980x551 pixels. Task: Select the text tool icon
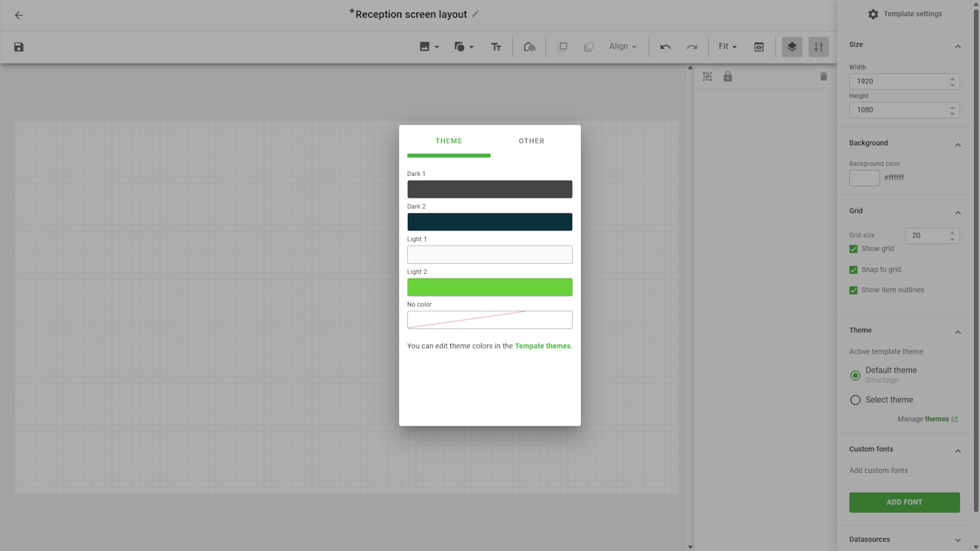click(x=496, y=47)
